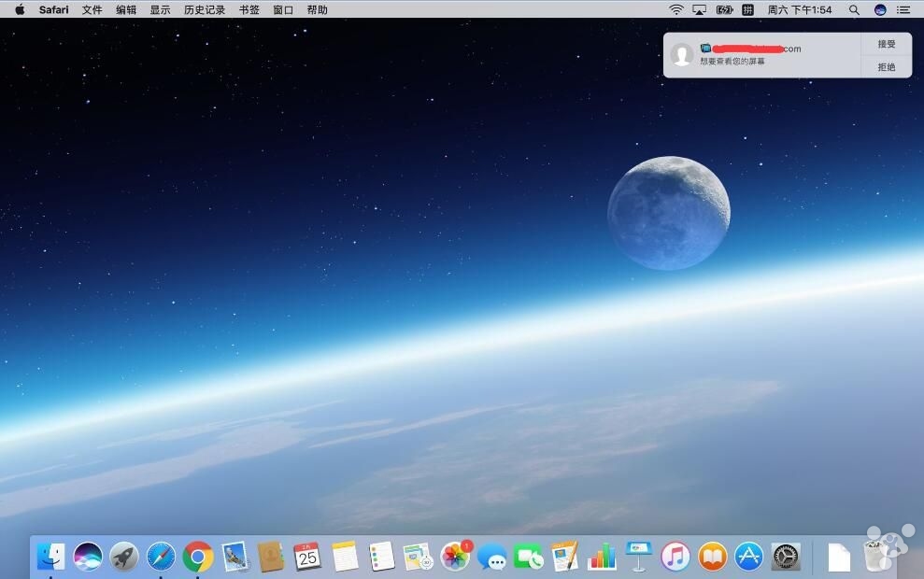The height and width of the screenshot is (579, 924).
Task: Click 拒绝 to decline screen sharing
Action: tap(887, 67)
